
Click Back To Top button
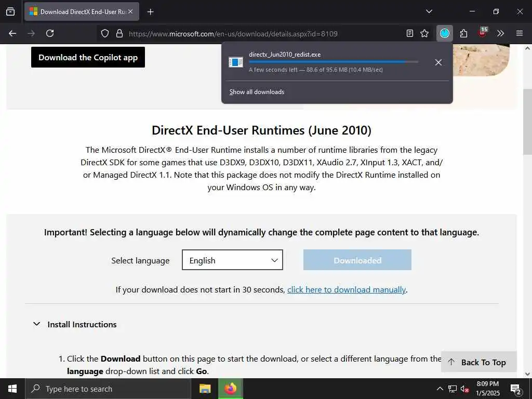(478, 362)
